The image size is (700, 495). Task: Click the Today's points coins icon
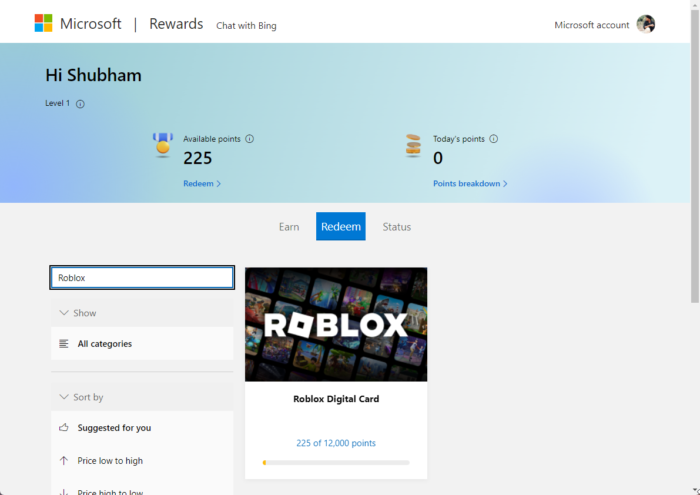coord(413,146)
